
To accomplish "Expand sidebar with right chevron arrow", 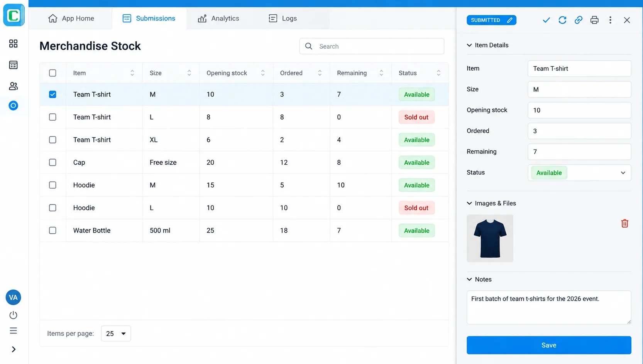I will [x=14, y=349].
